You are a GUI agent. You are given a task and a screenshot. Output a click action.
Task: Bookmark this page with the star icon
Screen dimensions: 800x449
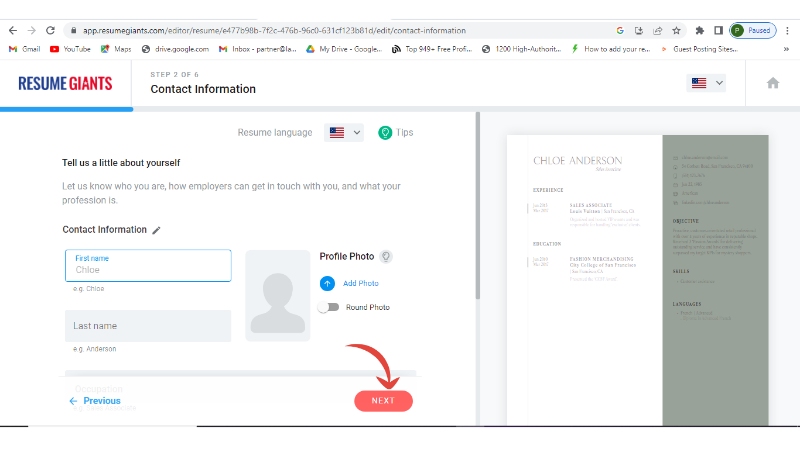point(677,31)
